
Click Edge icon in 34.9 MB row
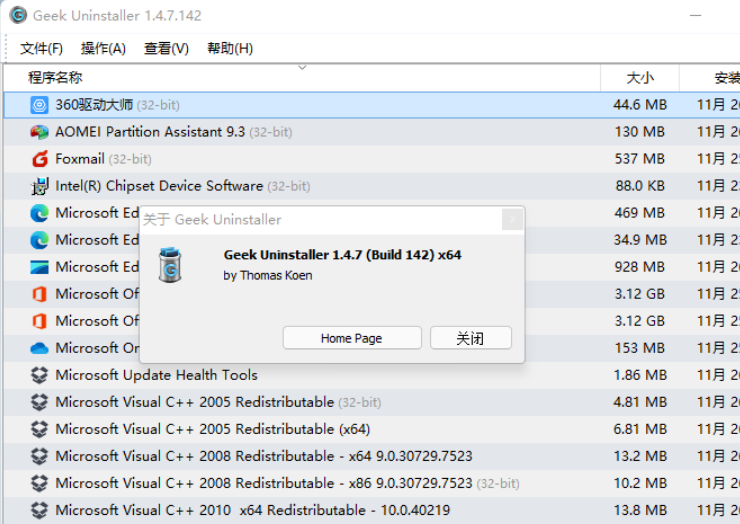pyautogui.click(x=39, y=240)
